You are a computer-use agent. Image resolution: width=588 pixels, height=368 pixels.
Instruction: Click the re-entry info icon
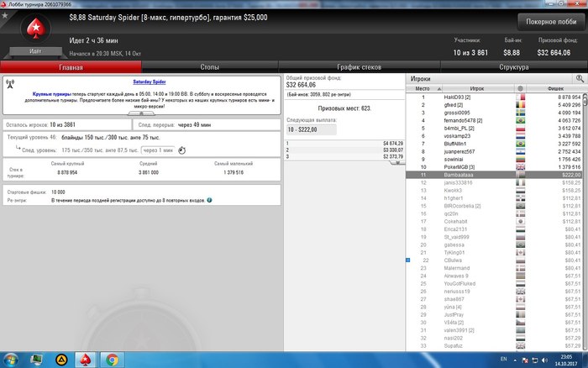[209, 200]
